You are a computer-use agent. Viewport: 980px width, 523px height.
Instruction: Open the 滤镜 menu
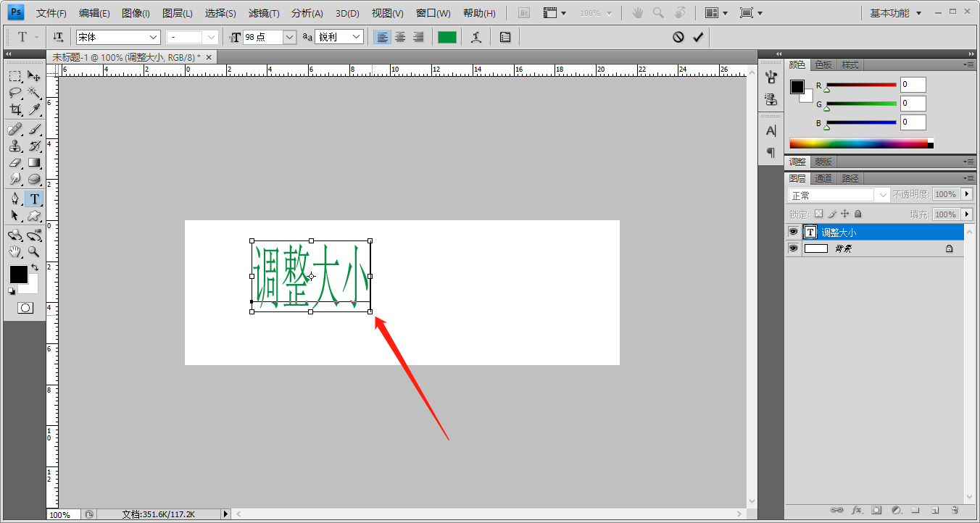pyautogui.click(x=263, y=12)
